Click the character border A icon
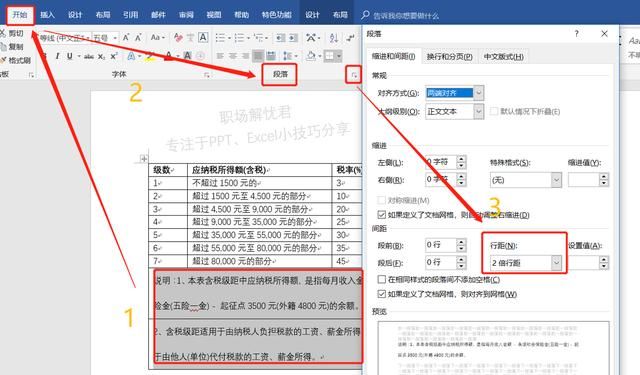Screen dimensions: 640x375 pyautogui.click(x=203, y=38)
